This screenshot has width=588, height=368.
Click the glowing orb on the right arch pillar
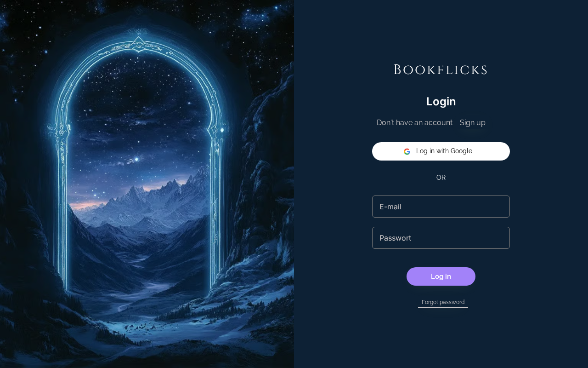click(x=222, y=130)
